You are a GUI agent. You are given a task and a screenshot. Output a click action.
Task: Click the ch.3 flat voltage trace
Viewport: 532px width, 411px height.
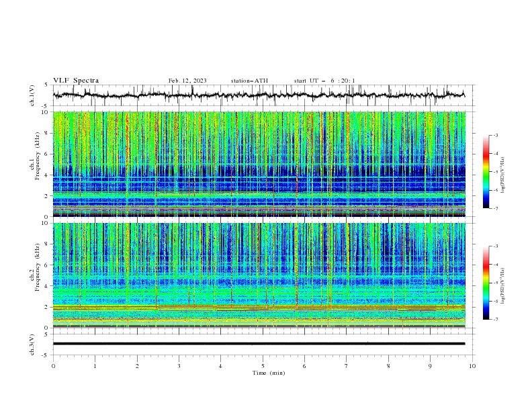pyautogui.click(x=259, y=344)
